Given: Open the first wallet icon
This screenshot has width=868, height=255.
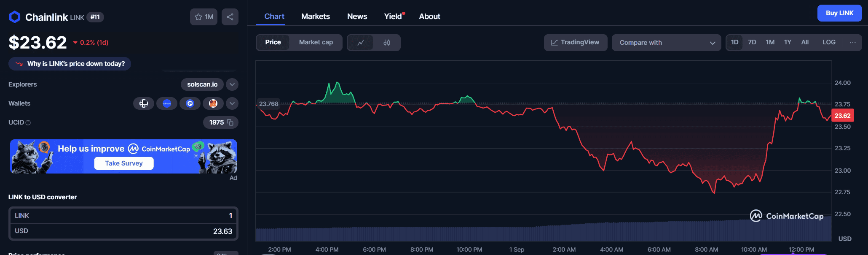Looking at the screenshot, I should point(143,103).
